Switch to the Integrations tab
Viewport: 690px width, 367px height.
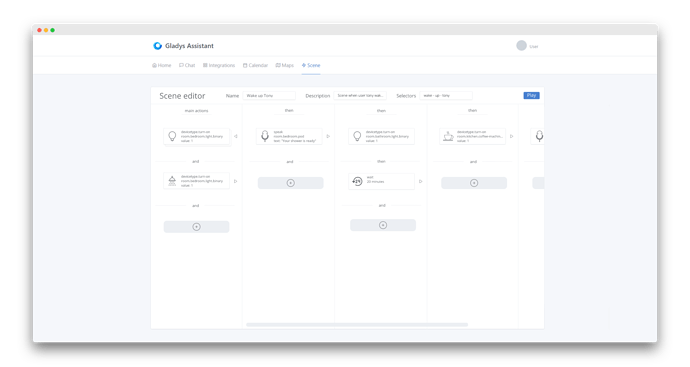coord(219,65)
